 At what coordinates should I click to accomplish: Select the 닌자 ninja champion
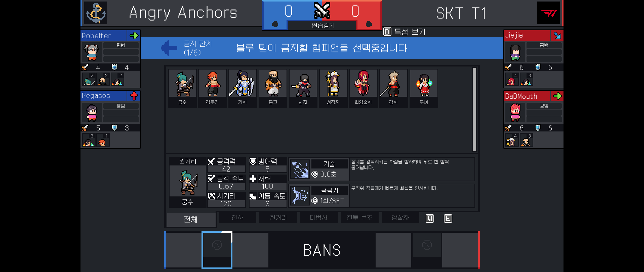point(303,88)
